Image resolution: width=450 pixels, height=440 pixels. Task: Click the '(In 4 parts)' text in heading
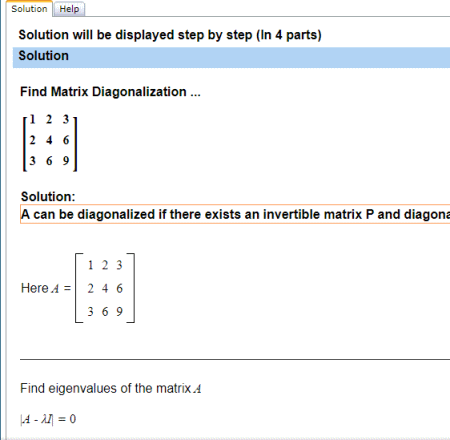pyautogui.click(x=289, y=35)
